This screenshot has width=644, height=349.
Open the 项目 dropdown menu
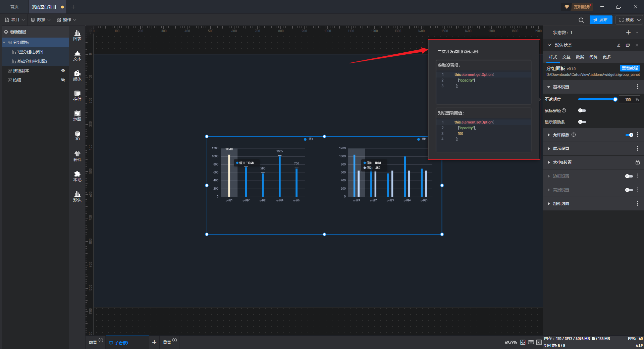coord(15,20)
